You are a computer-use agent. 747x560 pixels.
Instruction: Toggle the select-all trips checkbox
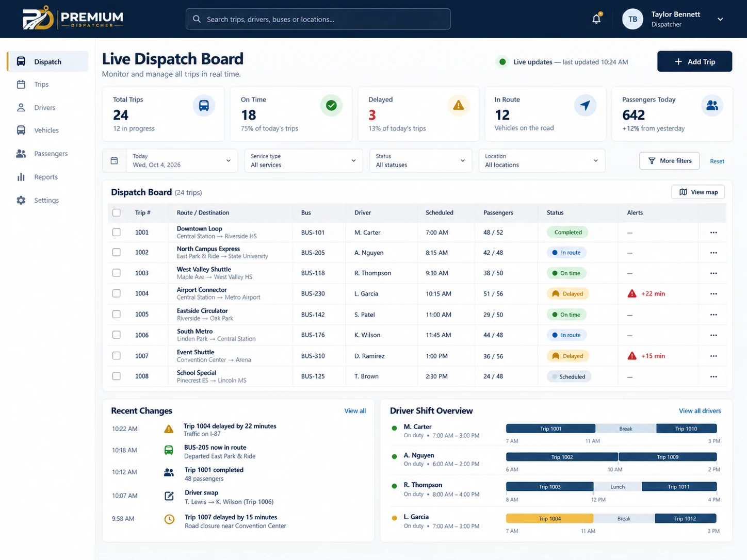pos(117,212)
